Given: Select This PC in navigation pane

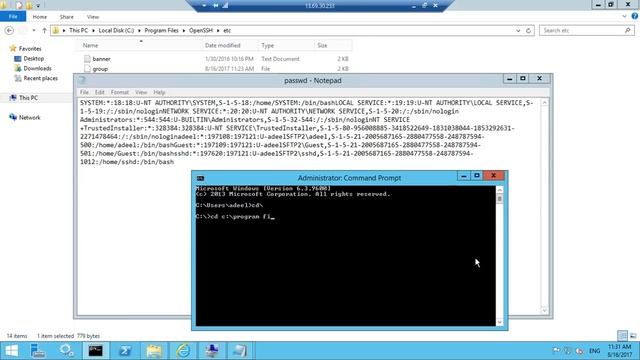Looking at the screenshot, I should click(28, 98).
